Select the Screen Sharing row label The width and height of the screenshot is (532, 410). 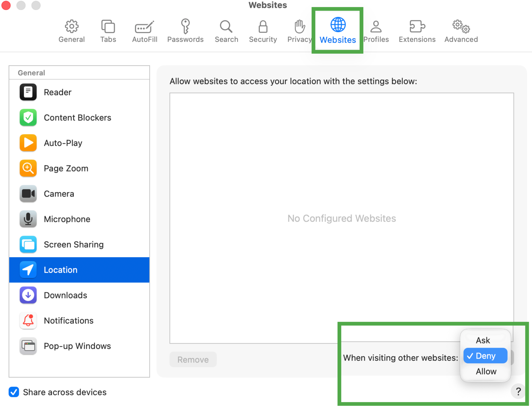[x=74, y=244]
